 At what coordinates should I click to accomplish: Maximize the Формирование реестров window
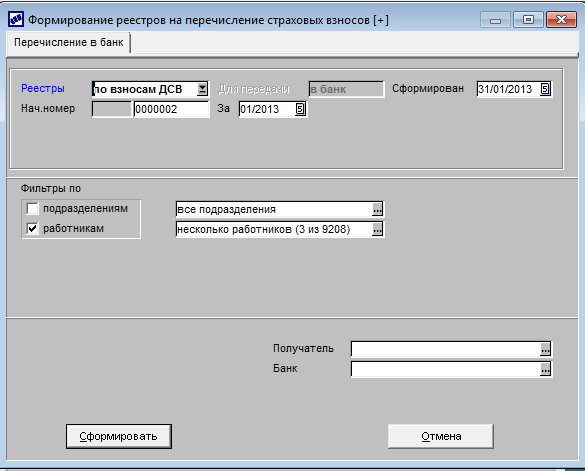point(528,19)
